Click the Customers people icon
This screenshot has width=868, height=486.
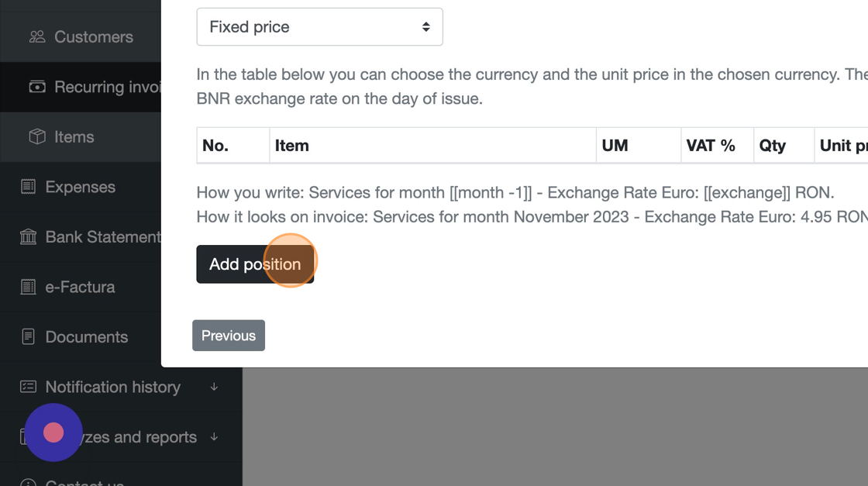coord(37,36)
